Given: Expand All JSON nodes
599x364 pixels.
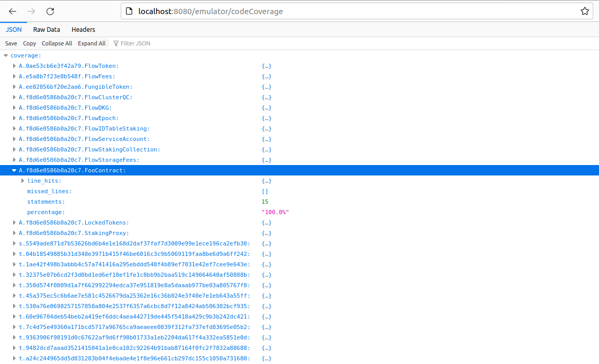Looking at the screenshot, I should pos(91,43).
